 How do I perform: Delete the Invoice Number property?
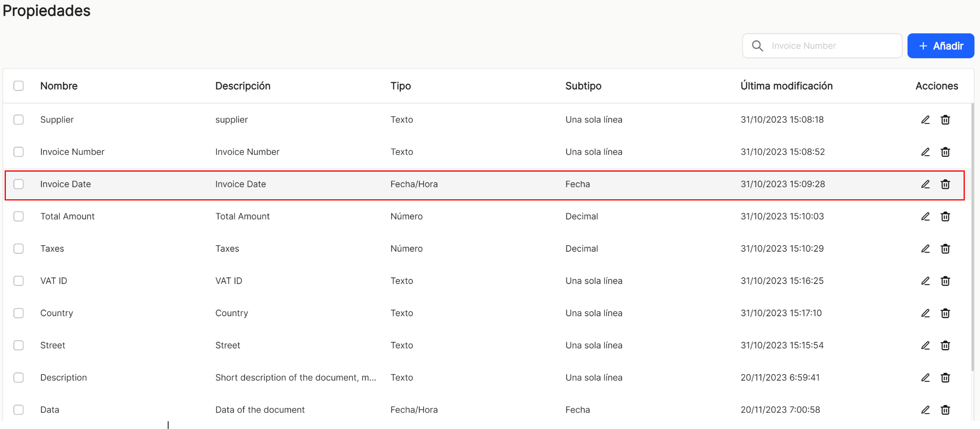click(945, 152)
